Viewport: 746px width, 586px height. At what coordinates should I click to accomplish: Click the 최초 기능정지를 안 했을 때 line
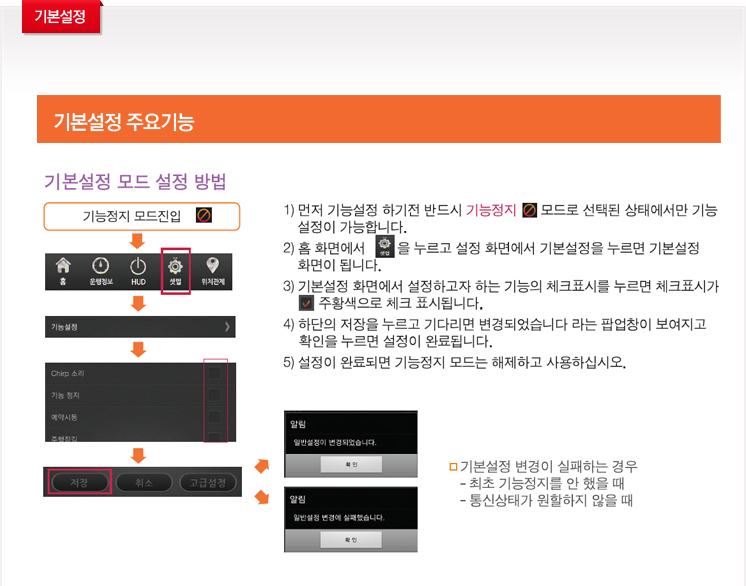[x=542, y=483]
